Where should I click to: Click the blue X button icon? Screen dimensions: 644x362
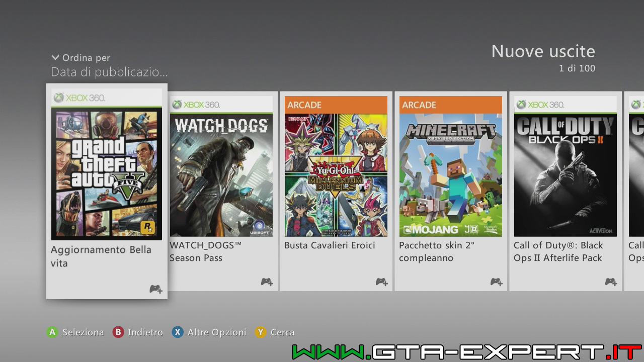pos(178,332)
